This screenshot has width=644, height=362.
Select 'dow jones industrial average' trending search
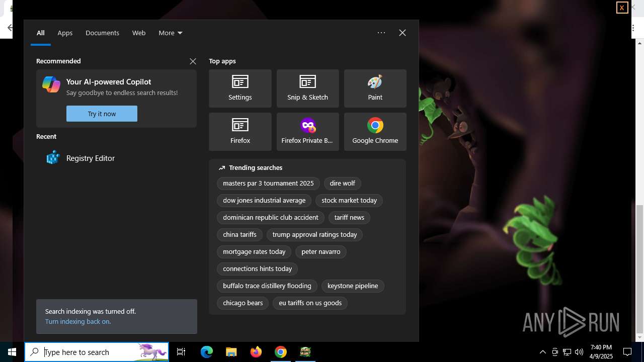tap(264, 200)
